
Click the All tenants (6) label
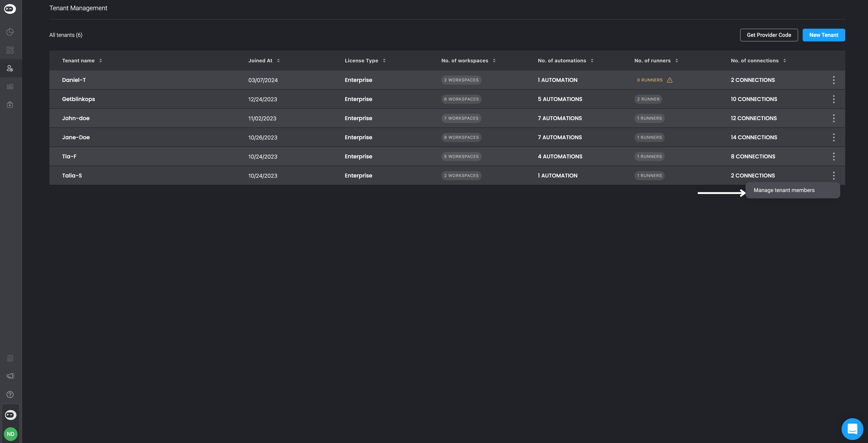coord(66,35)
